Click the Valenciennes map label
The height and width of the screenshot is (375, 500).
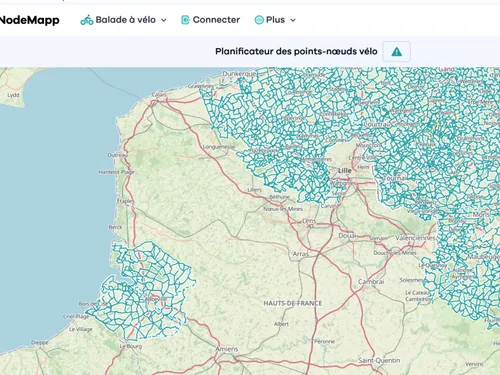click(x=415, y=238)
